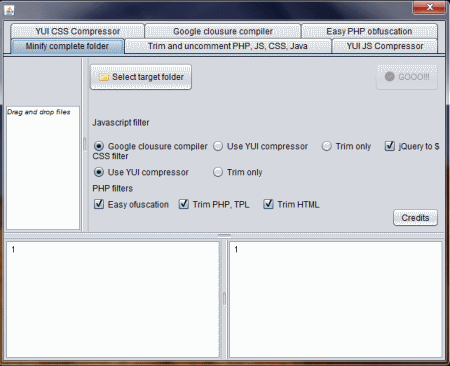Open Trim and uncomment PHP, JS, CSS, Java tab
Viewport: 450px width, 366px height.
tap(228, 46)
